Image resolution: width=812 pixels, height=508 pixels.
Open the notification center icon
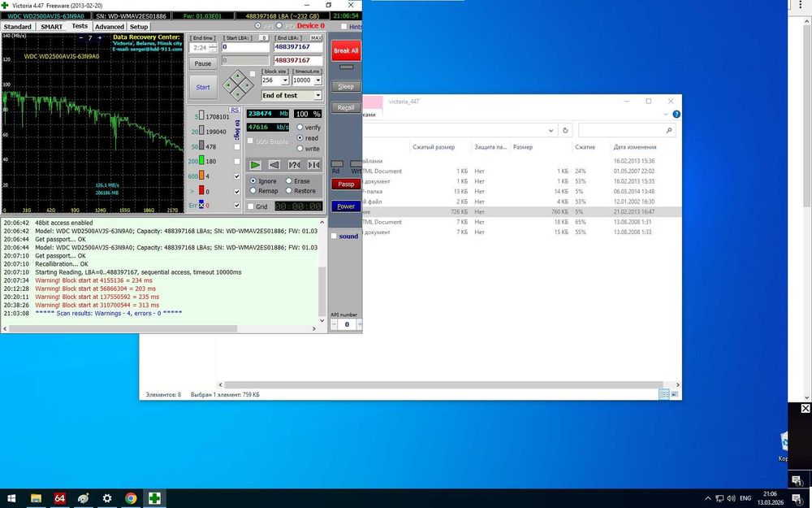click(797, 499)
